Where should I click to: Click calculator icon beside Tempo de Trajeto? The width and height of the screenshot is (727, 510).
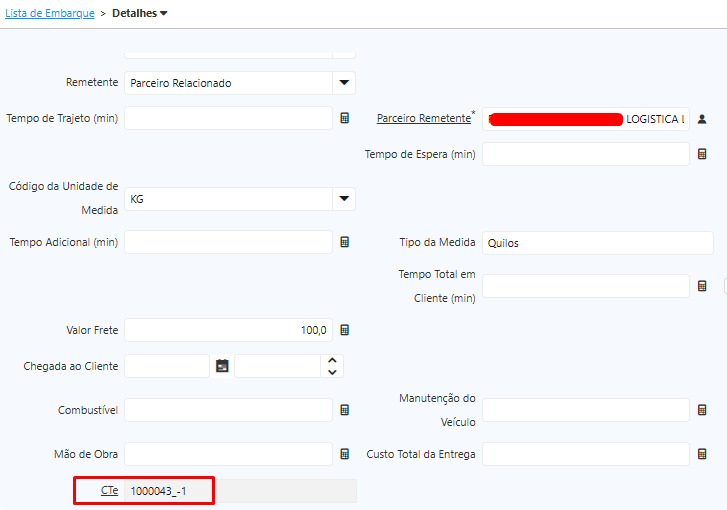coord(345,118)
